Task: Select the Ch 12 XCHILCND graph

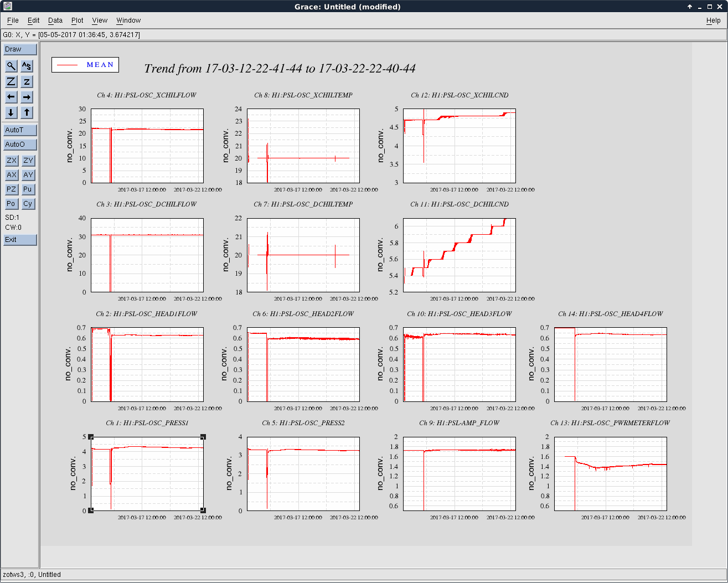Action: coord(459,146)
